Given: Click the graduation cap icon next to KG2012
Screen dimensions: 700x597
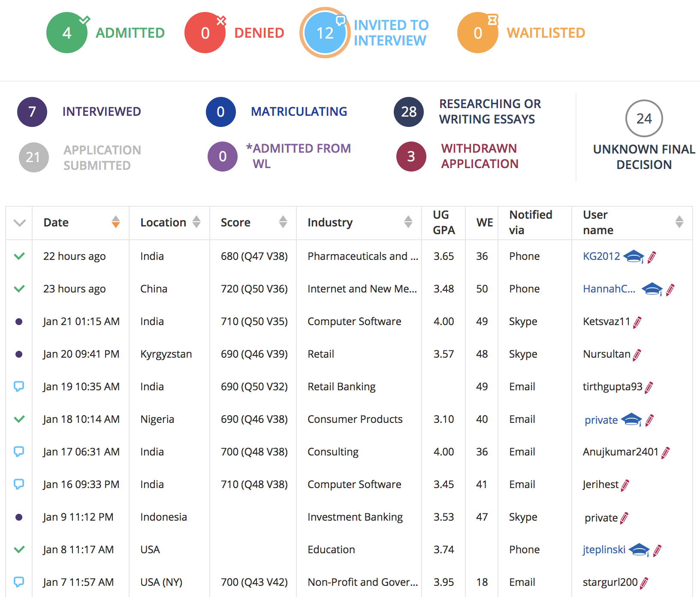Looking at the screenshot, I should click(634, 256).
